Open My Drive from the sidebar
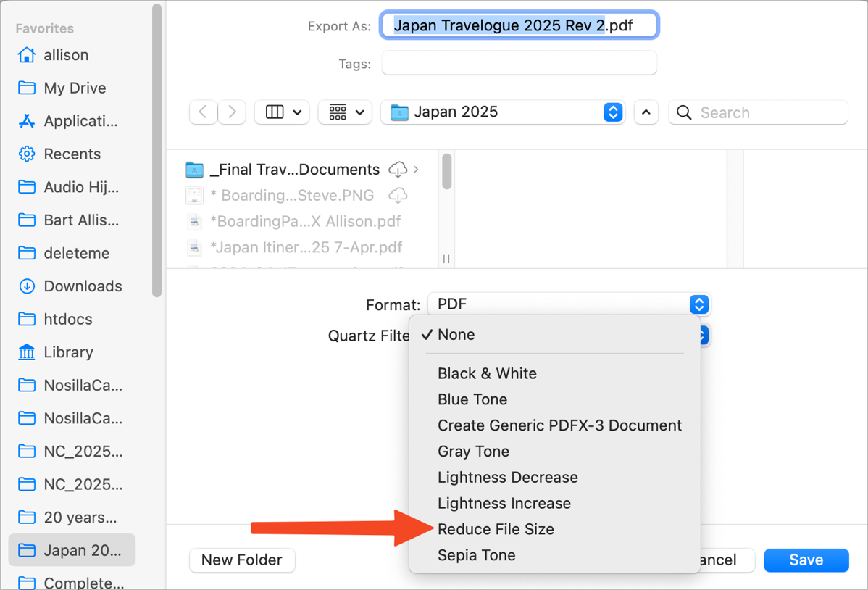868x590 pixels. pos(74,88)
